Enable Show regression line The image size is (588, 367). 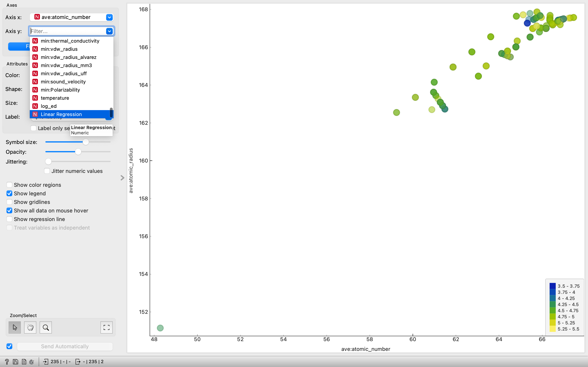tap(9, 219)
